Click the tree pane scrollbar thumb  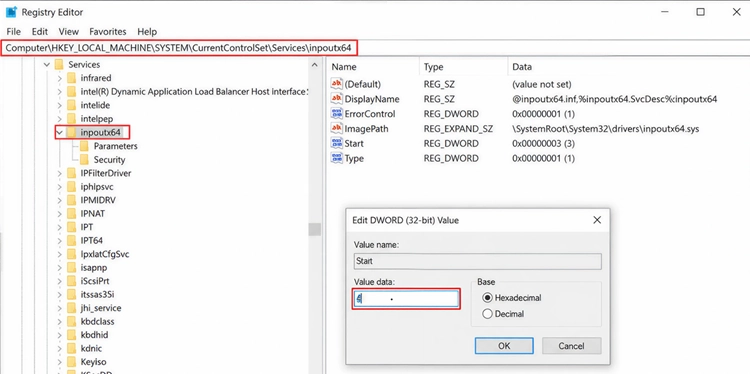pos(314,230)
